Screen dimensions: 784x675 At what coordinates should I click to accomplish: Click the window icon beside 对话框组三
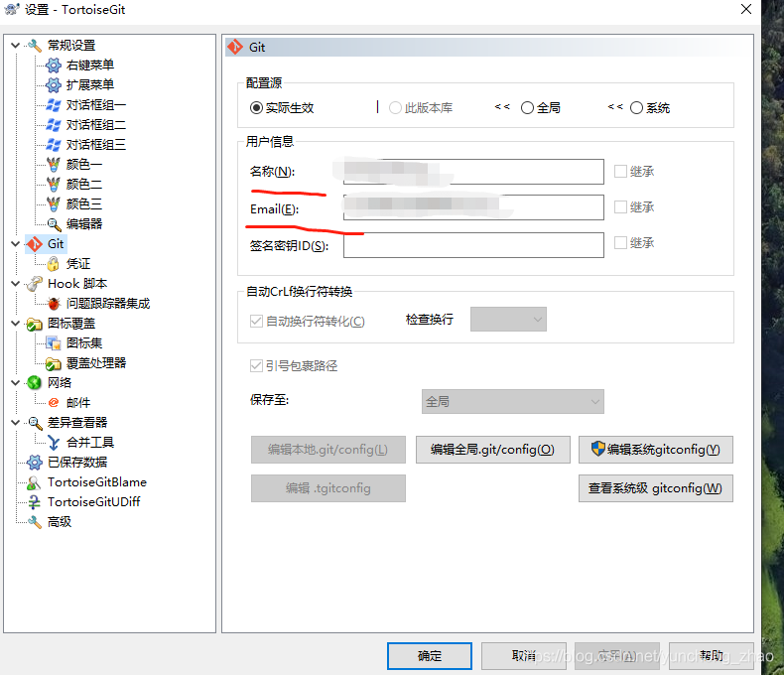(x=54, y=145)
